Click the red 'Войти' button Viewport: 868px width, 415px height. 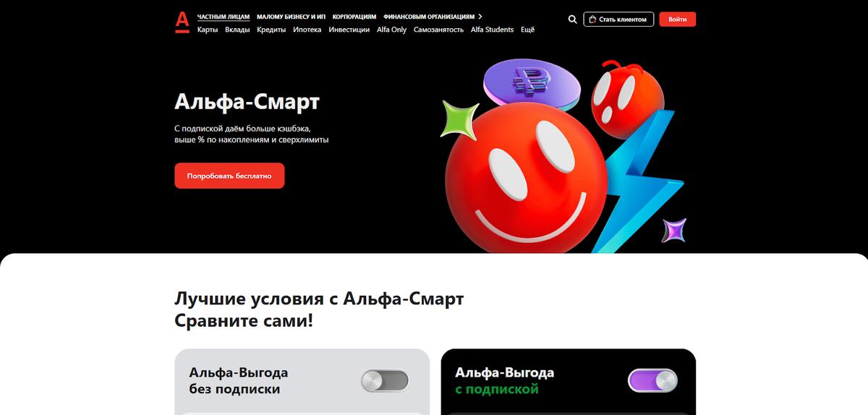[x=678, y=20]
